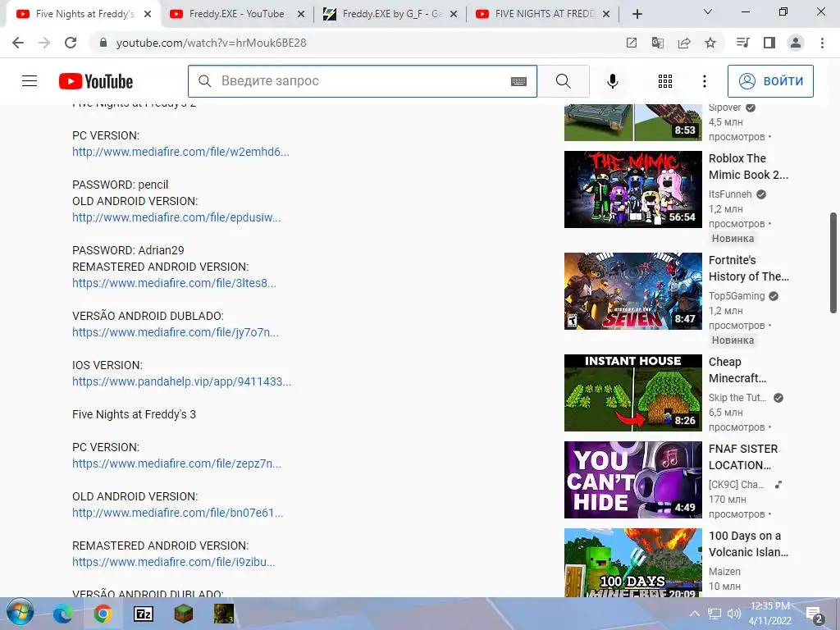The image size is (840, 630).
Task: Open the Cheap Minecraft video title
Action: 737,370
